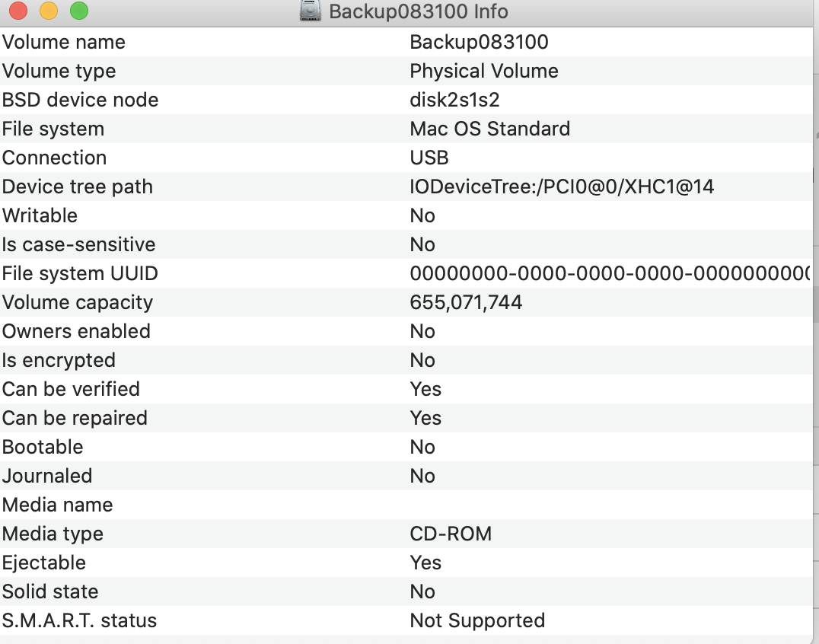Click the Not Supported S.M.A.R.T. status value

477,620
